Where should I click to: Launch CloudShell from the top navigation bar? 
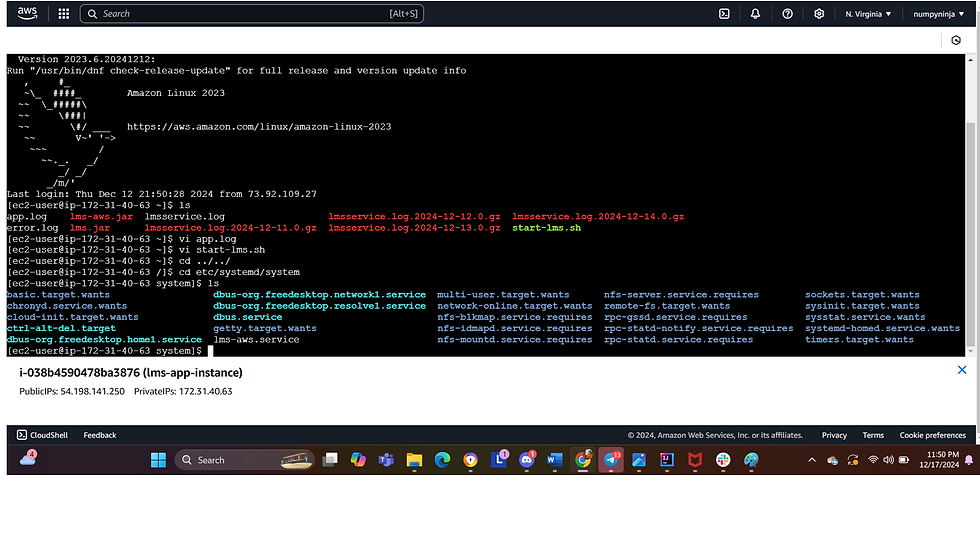[724, 14]
